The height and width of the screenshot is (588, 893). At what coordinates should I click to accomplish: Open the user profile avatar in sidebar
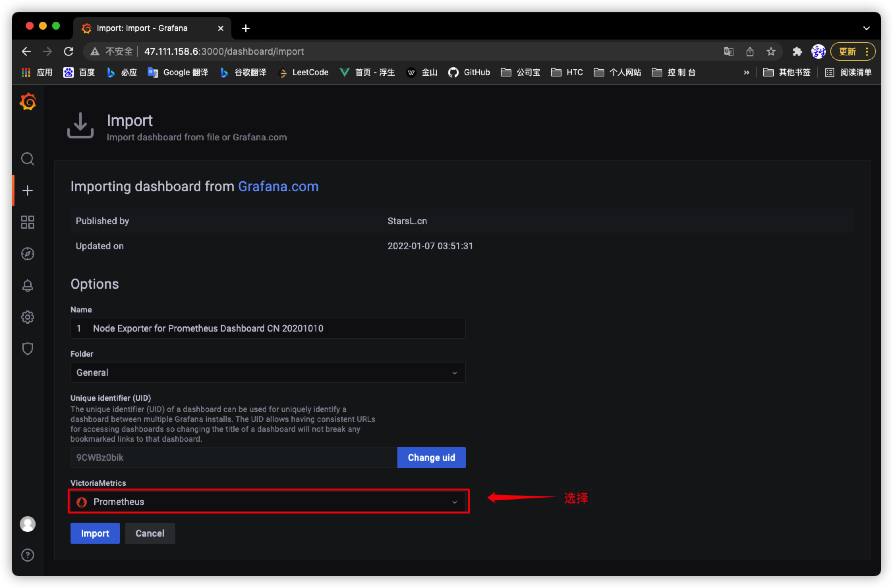tap(27, 524)
